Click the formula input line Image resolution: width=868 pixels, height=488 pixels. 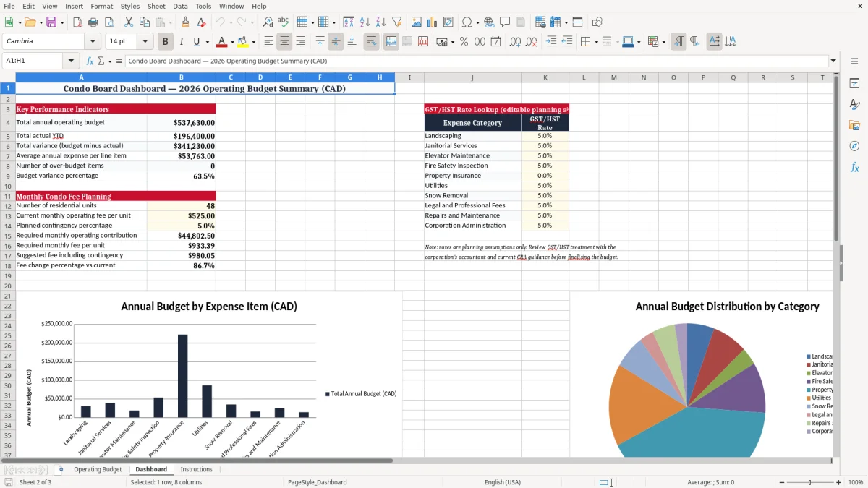[x=476, y=61]
